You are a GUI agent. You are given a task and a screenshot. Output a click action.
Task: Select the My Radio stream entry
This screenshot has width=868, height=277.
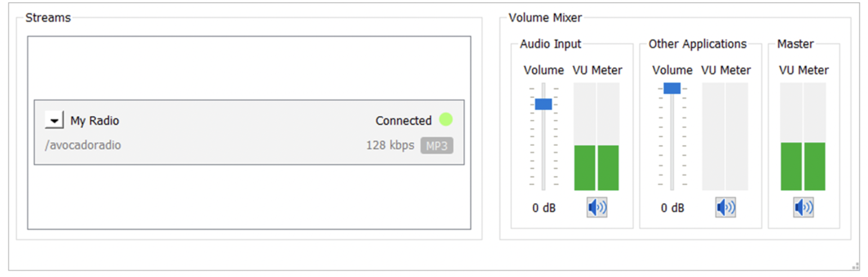click(249, 132)
